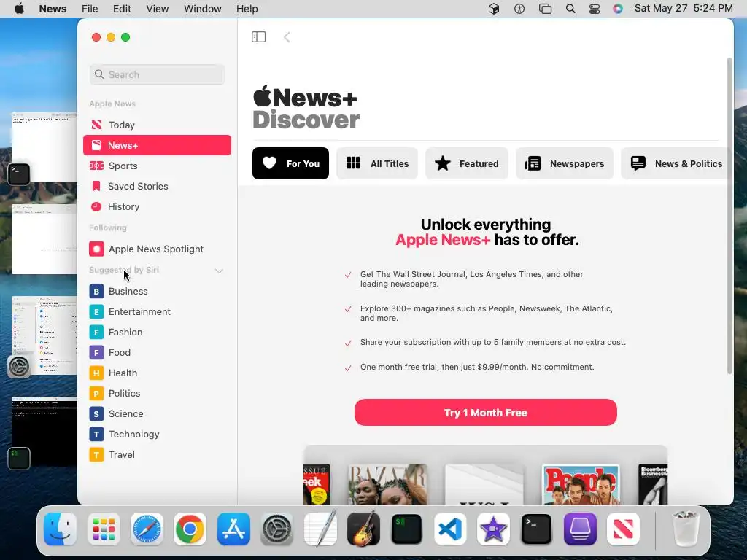Viewport: 747px width, 560px height.
Task: Open the Bloomberg Businessweek cover
Action: click(x=653, y=484)
